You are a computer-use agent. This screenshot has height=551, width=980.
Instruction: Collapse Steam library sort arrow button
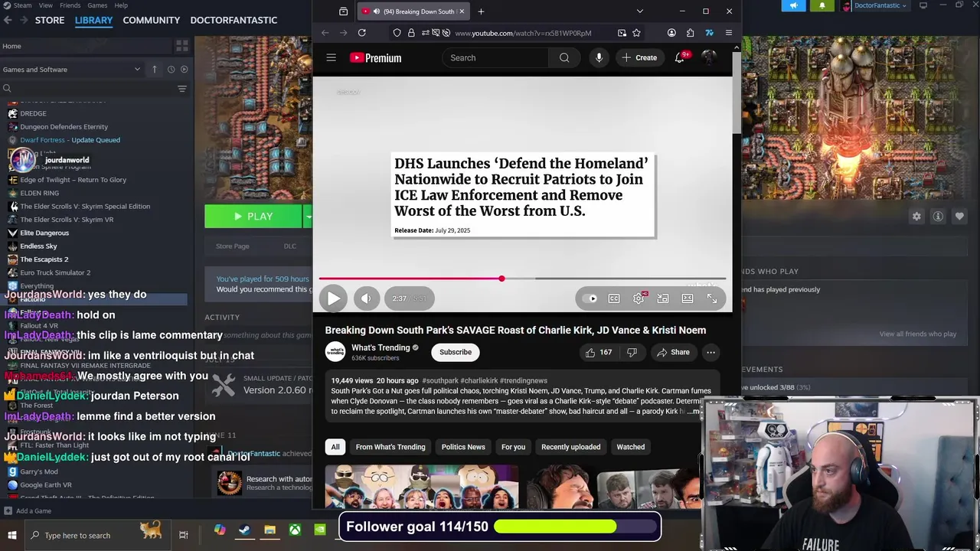tap(154, 69)
